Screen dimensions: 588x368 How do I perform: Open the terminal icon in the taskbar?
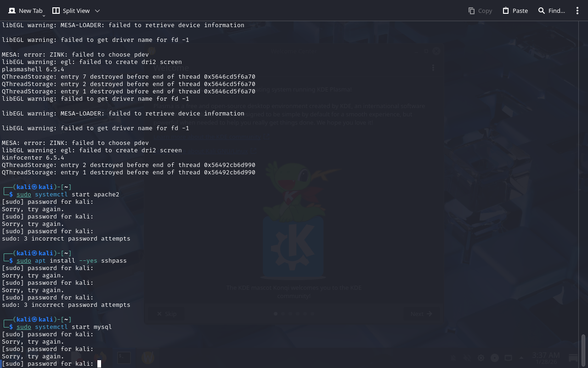point(124,357)
